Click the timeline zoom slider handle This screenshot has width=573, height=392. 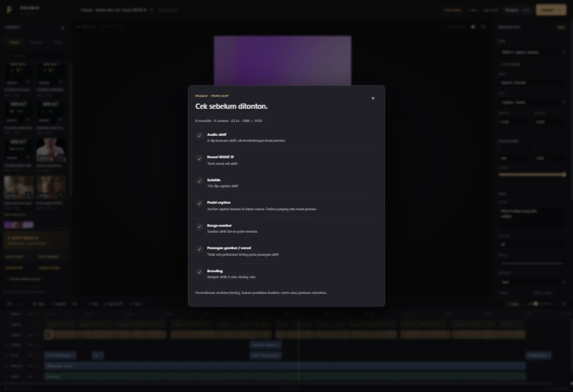click(x=536, y=304)
